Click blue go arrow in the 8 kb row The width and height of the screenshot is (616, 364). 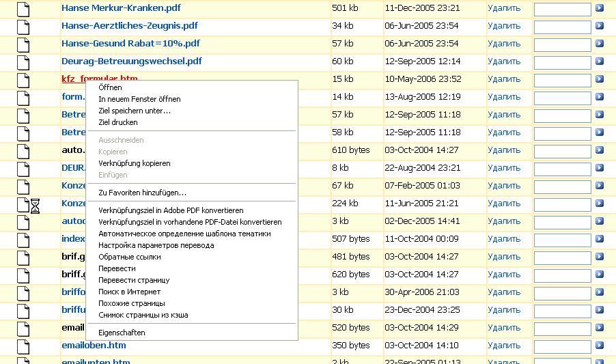click(600, 168)
